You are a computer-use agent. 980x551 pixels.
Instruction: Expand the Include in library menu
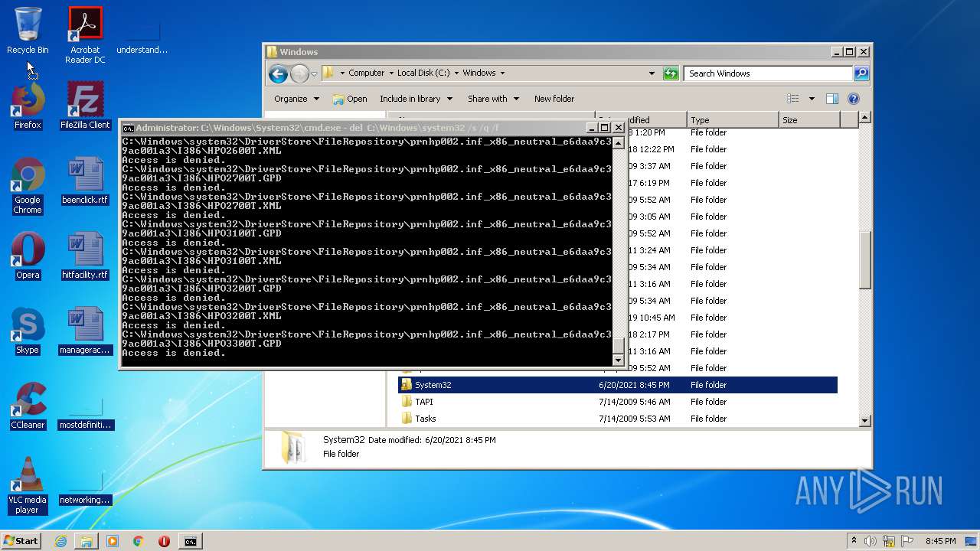click(416, 99)
